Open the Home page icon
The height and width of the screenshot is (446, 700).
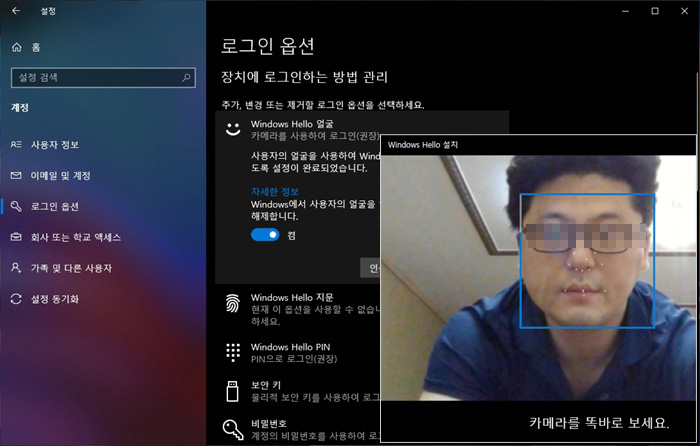pos(17,47)
